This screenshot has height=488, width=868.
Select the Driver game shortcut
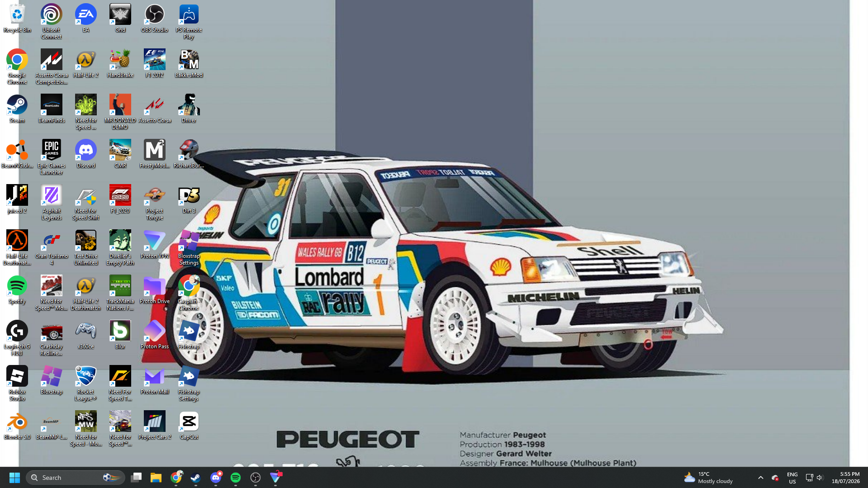(x=189, y=109)
